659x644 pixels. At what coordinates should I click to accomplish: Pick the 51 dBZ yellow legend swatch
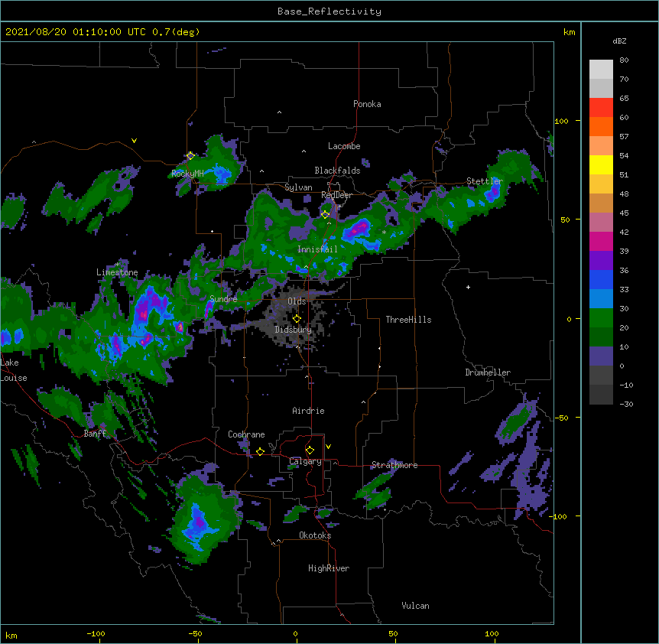(x=601, y=164)
